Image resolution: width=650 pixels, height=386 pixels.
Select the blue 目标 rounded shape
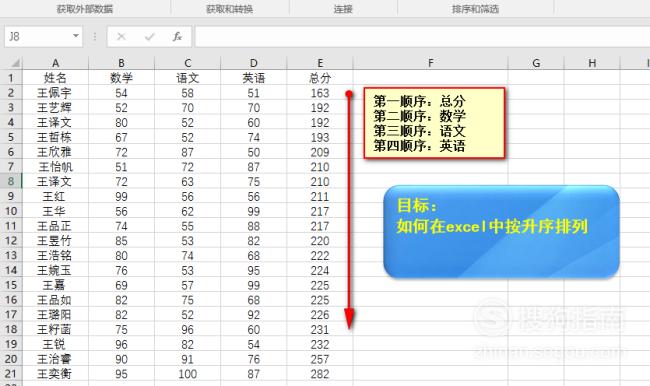pos(501,231)
